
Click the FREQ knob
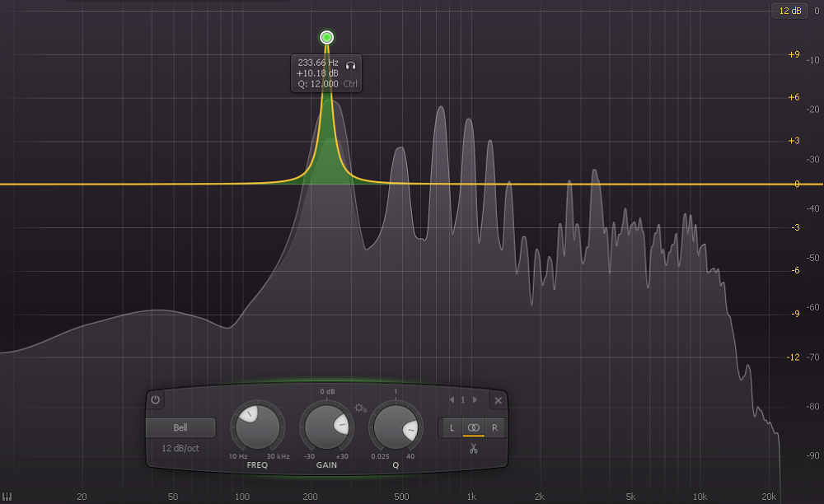[x=256, y=428]
